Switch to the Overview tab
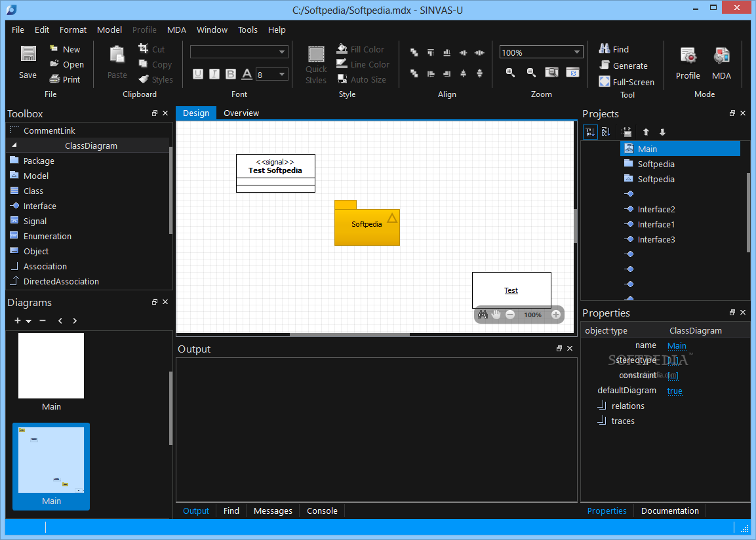Image resolution: width=756 pixels, height=540 pixels. click(x=241, y=113)
